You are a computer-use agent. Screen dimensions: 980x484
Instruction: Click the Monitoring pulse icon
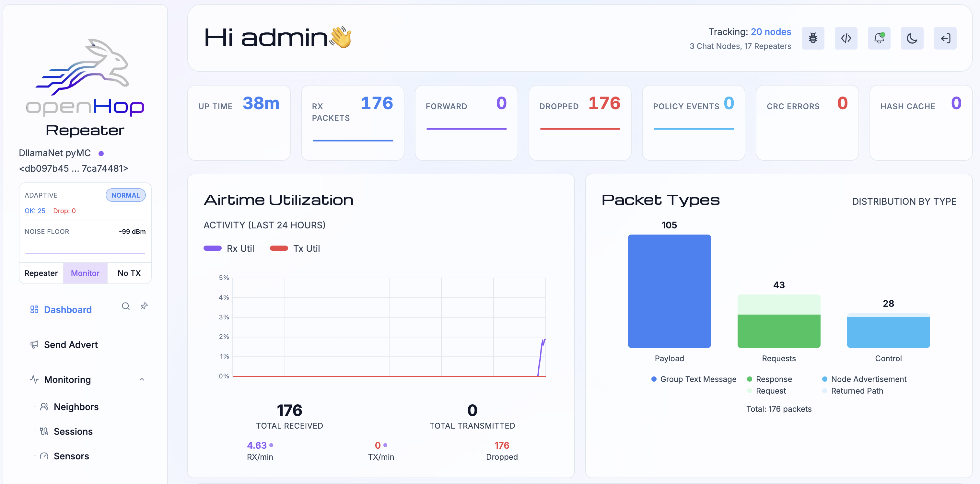tap(34, 379)
